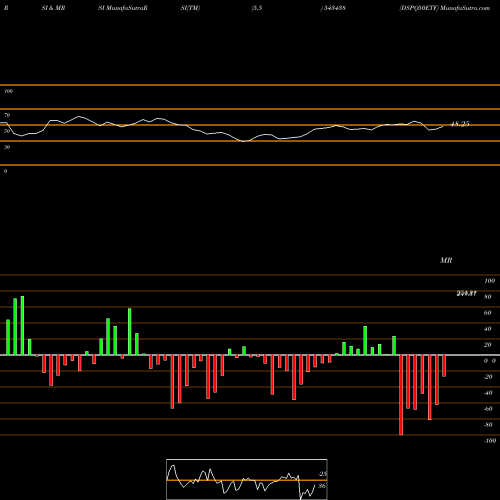Click the tallest red MR bar reaching -100
This screenshot has width=500, height=500.
coord(401,395)
